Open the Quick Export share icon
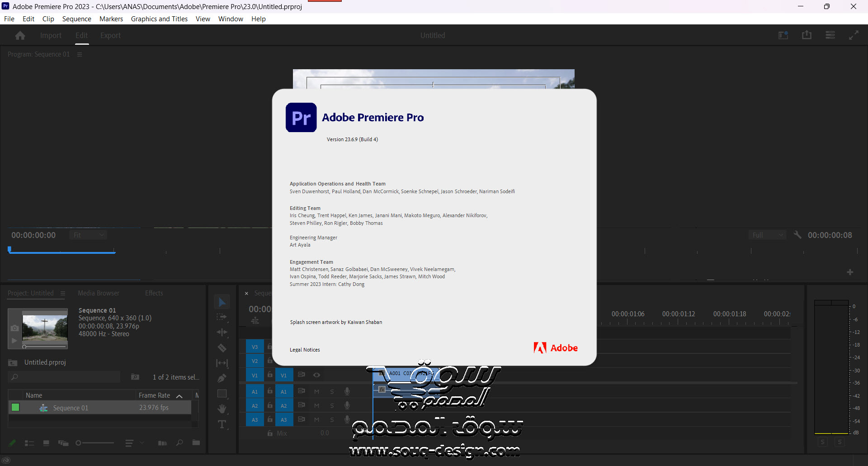Viewport: 868px width, 466px height. point(807,35)
